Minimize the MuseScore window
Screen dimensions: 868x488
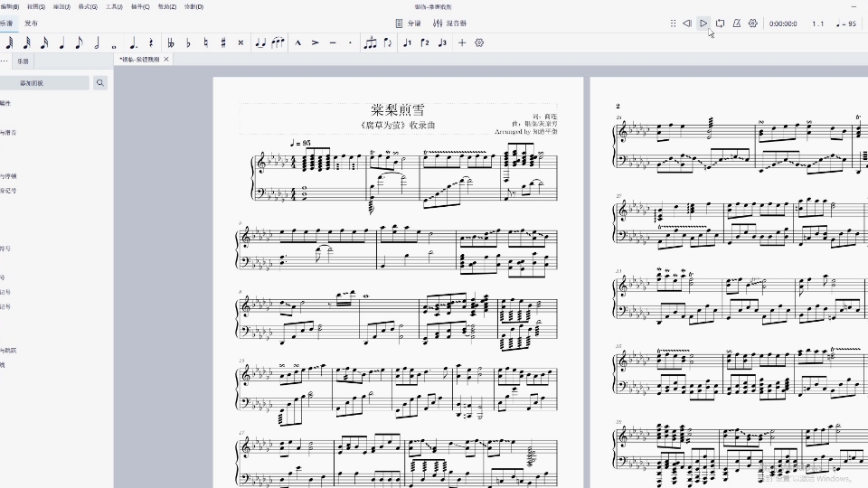853,6
